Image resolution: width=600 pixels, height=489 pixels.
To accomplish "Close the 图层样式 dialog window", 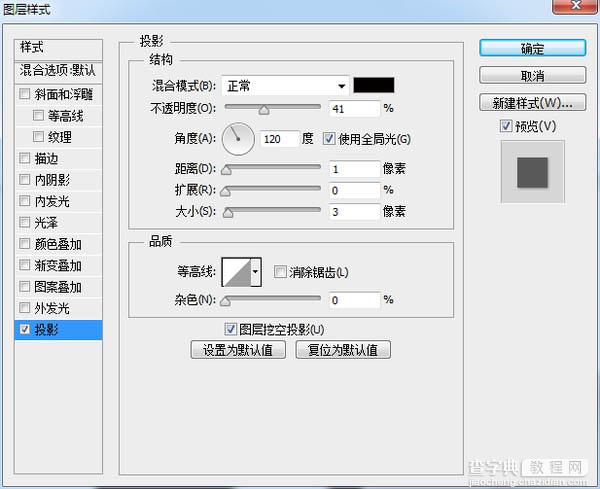I will pyautogui.click(x=575, y=5).
